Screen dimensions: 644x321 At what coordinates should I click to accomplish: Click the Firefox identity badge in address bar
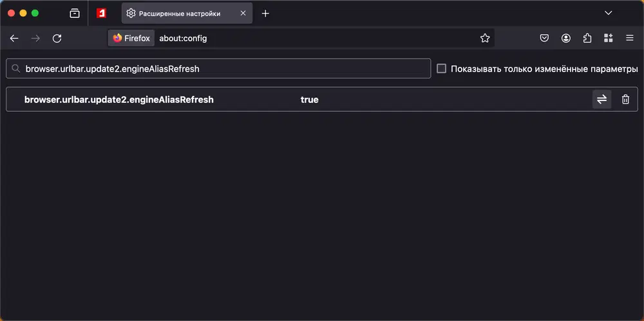pos(131,39)
